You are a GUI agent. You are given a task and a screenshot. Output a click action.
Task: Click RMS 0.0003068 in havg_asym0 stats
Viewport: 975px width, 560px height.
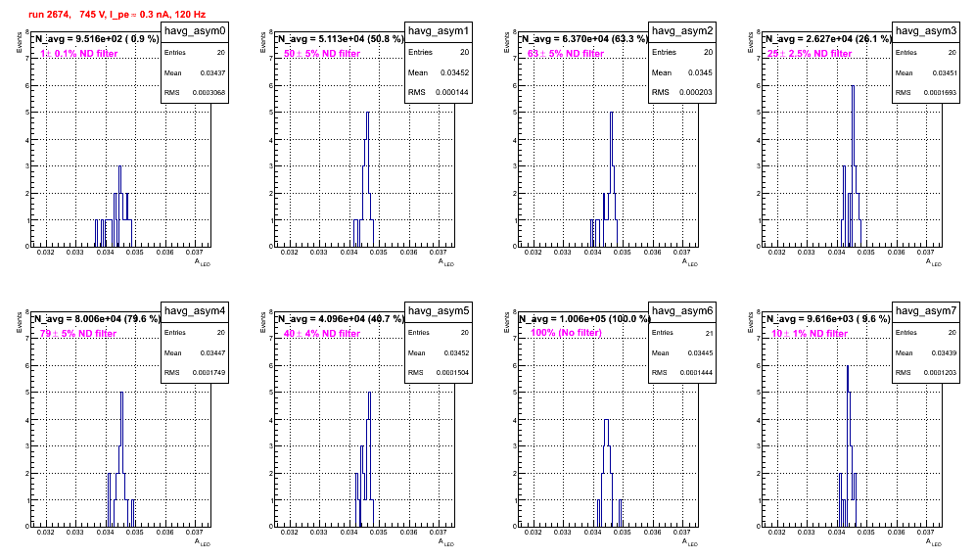pos(195,93)
